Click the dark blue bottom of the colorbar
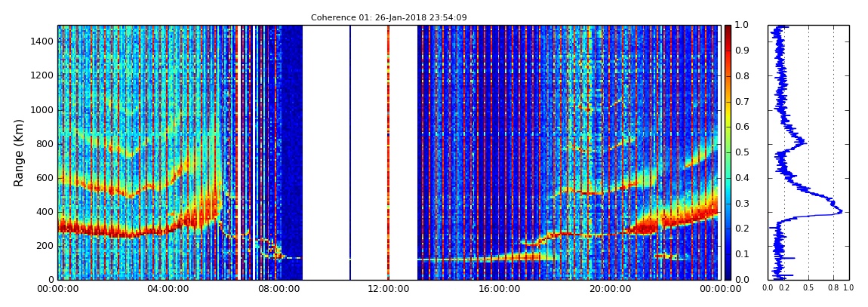 point(728,275)
